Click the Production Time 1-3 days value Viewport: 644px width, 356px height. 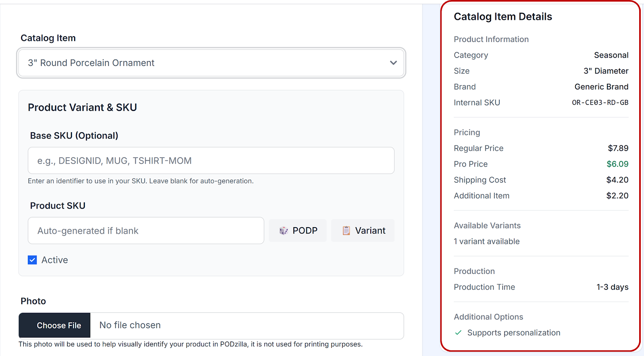point(612,287)
